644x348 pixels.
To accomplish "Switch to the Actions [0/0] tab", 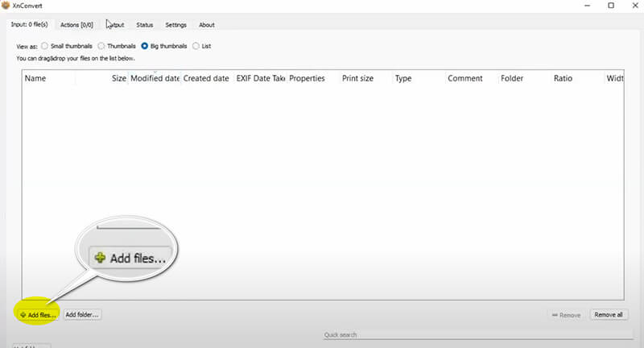I will pos(76,25).
